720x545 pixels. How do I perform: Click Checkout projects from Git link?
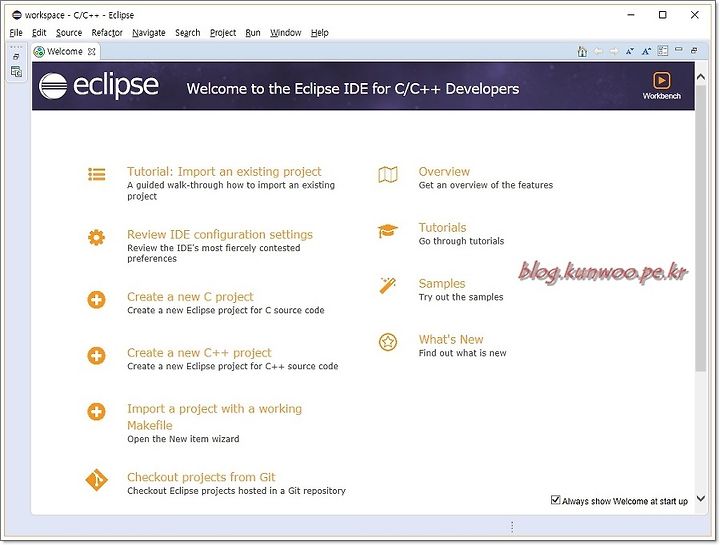201,477
